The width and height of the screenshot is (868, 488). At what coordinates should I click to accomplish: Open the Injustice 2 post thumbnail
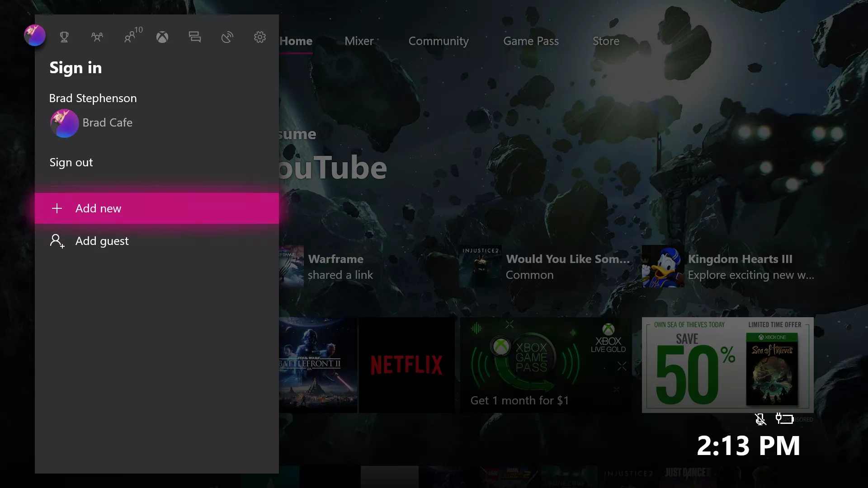(481, 267)
